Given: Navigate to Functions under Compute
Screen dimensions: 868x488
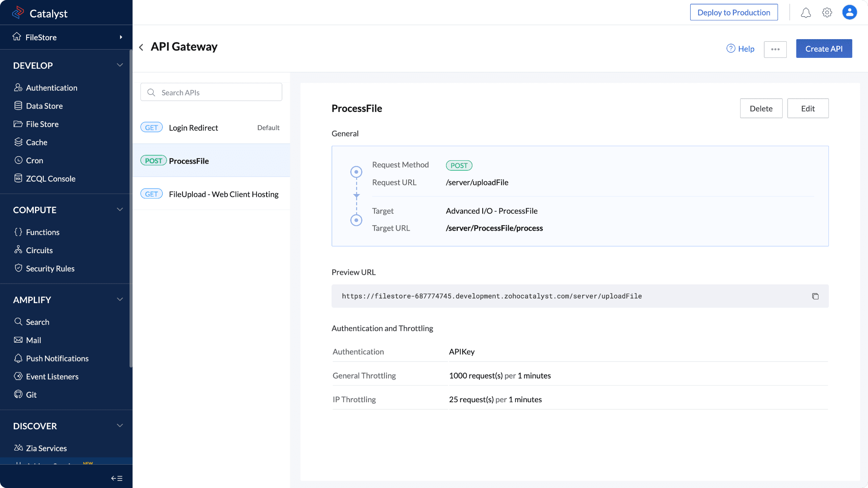Looking at the screenshot, I should [42, 232].
